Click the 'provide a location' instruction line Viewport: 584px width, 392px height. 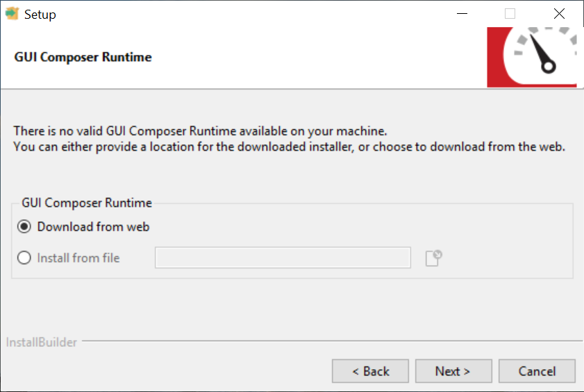[x=290, y=147]
